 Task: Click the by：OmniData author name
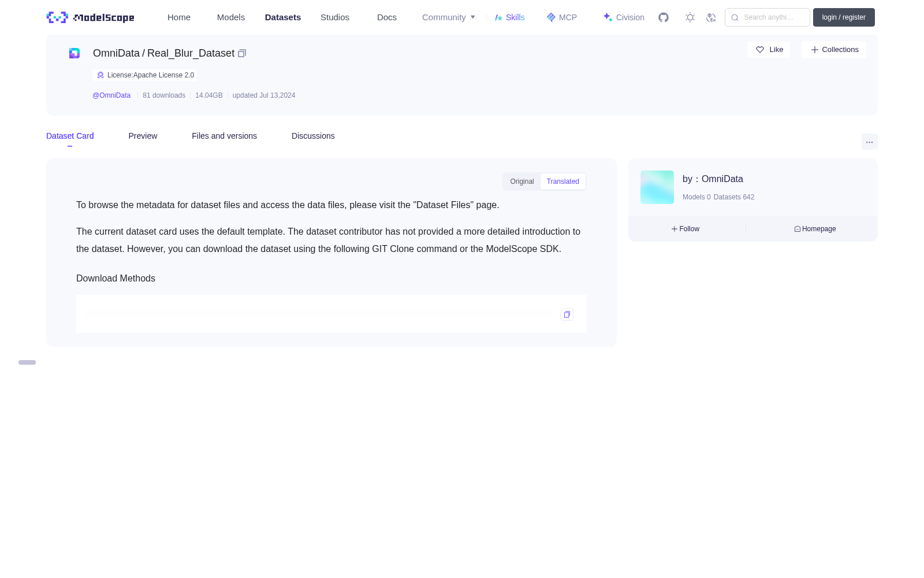point(713,179)
